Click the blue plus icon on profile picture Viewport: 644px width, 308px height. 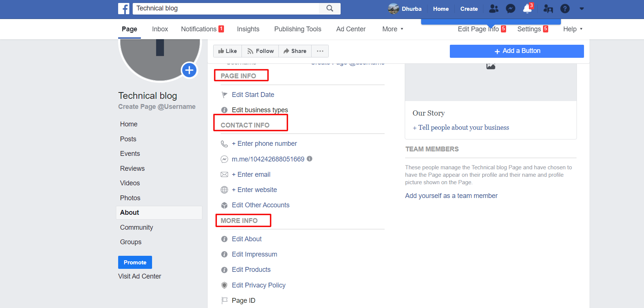tap(189, 70)
